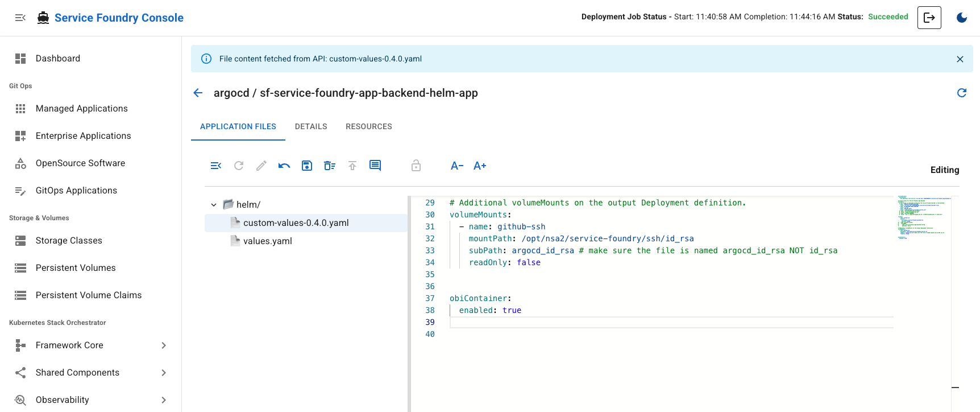This screenshot has width=980, height=412.
Task: Click the undo changes icon
Action: pos(284,166)
